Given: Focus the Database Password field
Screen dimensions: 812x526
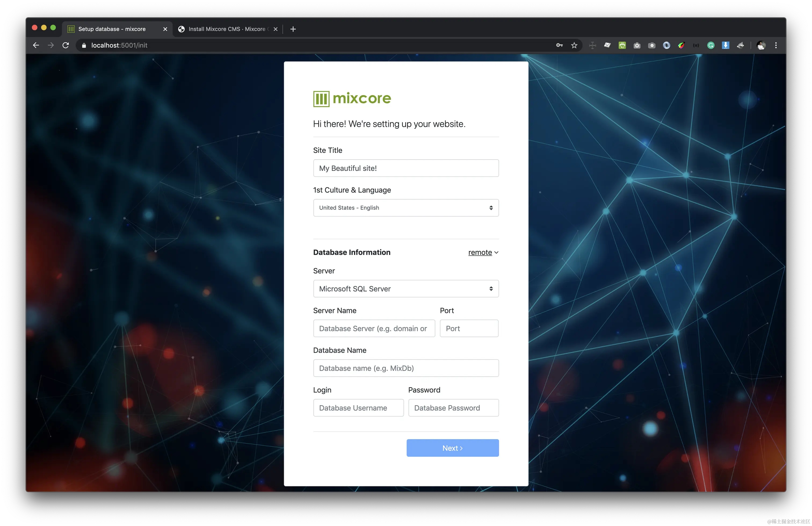Looking at the screenshot, I should pos(453,408).
